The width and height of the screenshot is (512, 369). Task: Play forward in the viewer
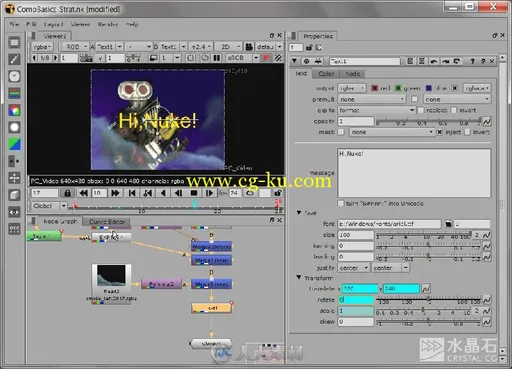coord(209,193)
